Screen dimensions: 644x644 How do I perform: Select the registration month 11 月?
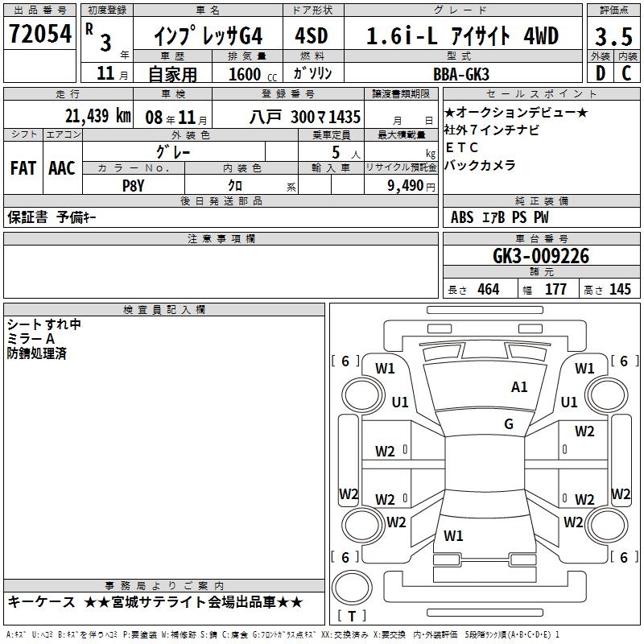(x=112, y=73)
